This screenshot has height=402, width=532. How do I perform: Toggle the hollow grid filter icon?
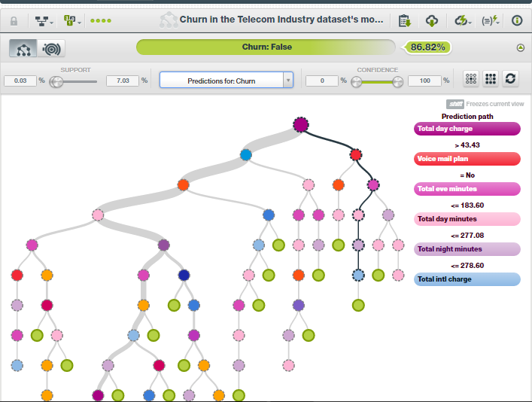(471, 79)
